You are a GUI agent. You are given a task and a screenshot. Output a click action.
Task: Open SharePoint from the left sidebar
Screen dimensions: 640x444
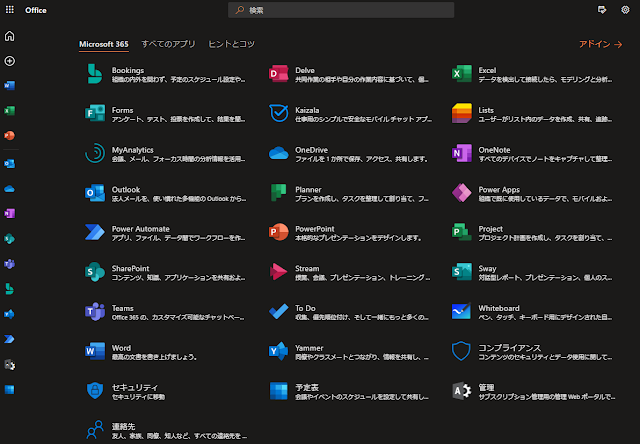point(9,239)
